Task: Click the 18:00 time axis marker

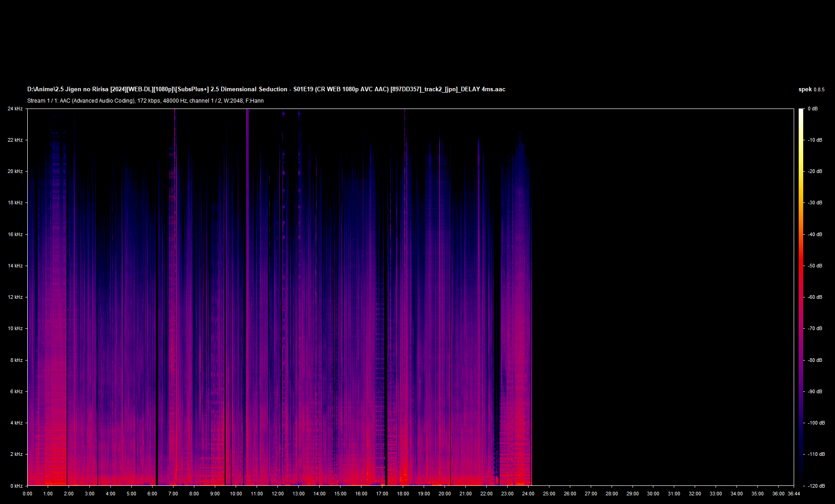Action: [x=403, y=494]
